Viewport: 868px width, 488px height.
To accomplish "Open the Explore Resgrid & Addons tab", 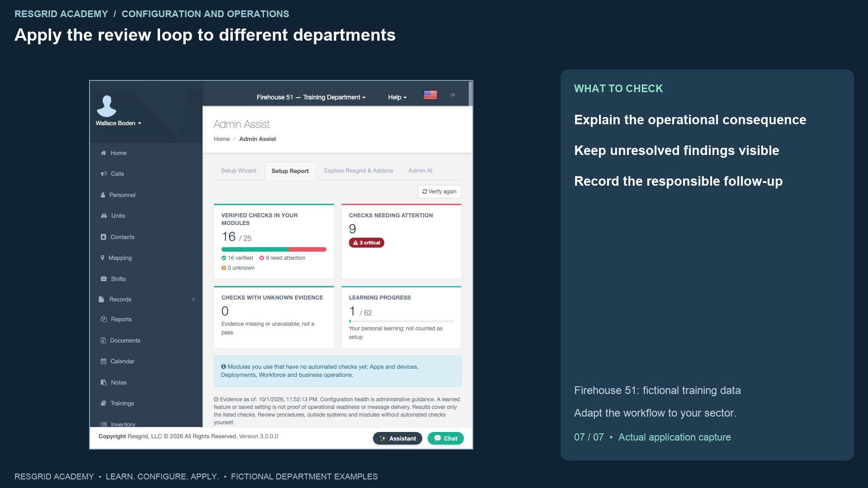I will (359, 171).
